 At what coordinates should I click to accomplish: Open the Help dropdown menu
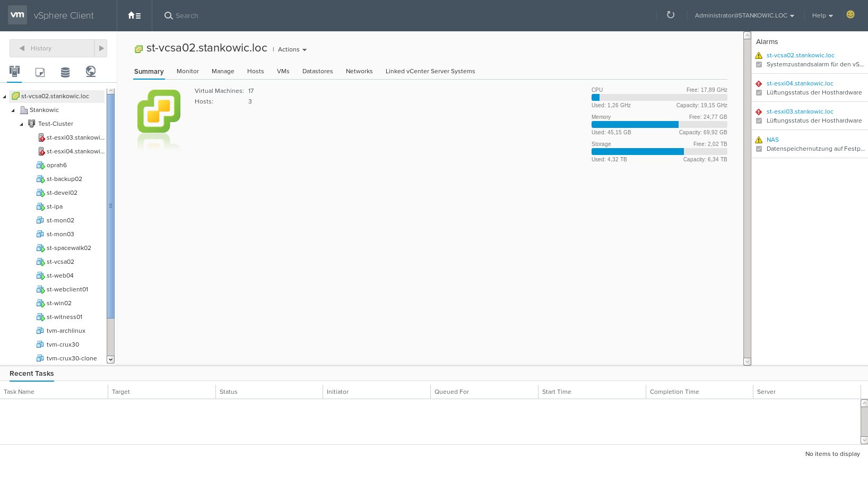822,15
